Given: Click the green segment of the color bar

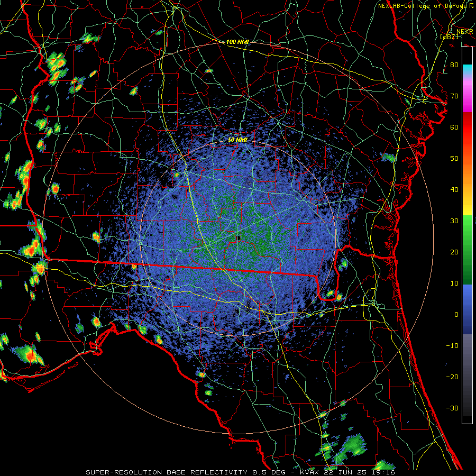Looking at the screenshot, I should pos(467,250).
